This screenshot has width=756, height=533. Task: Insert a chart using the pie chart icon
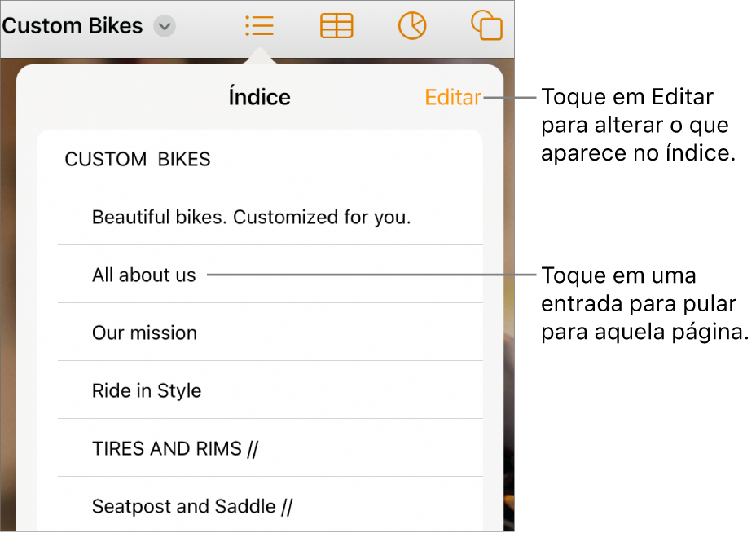click(412, 25)
